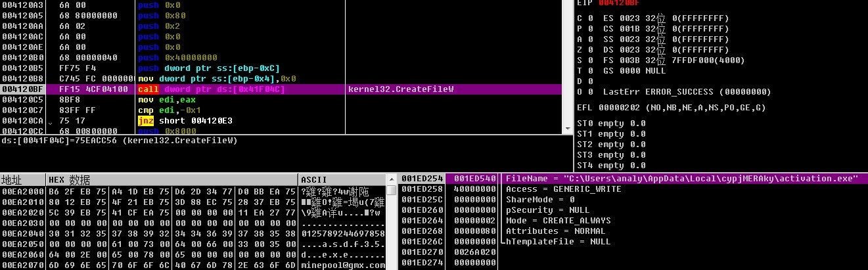Image resolution: width=868 pixels, height=270 pixels.
Task: Click ShareMode = 0 stack argument
Action: click(540, 200)
